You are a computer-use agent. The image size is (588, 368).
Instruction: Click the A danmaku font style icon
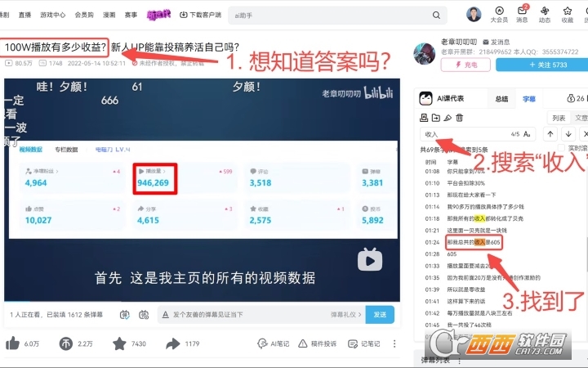(165, 315)
